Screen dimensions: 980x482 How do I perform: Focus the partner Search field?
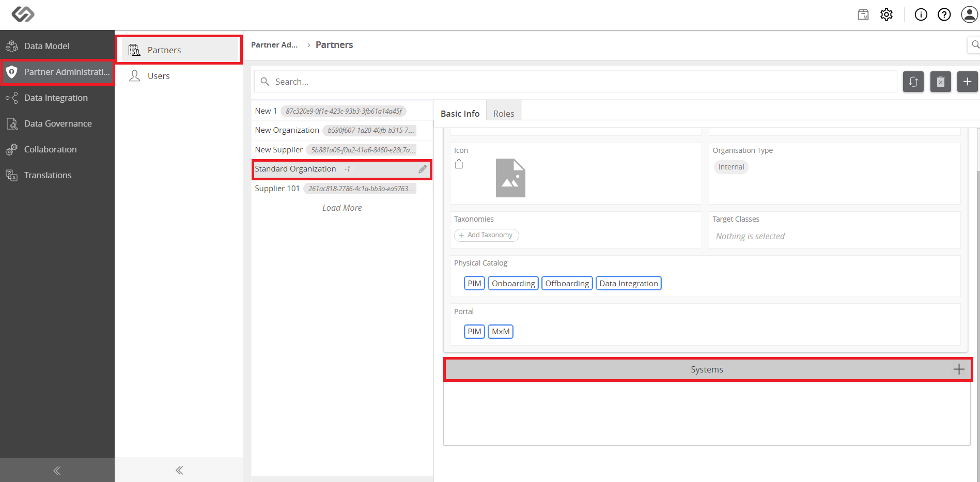tap(575, 82)
